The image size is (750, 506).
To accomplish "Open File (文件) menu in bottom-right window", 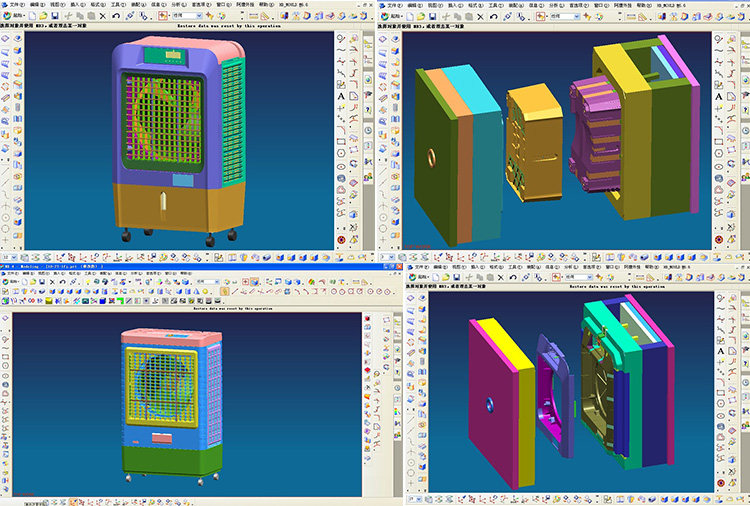I will 422,267.
